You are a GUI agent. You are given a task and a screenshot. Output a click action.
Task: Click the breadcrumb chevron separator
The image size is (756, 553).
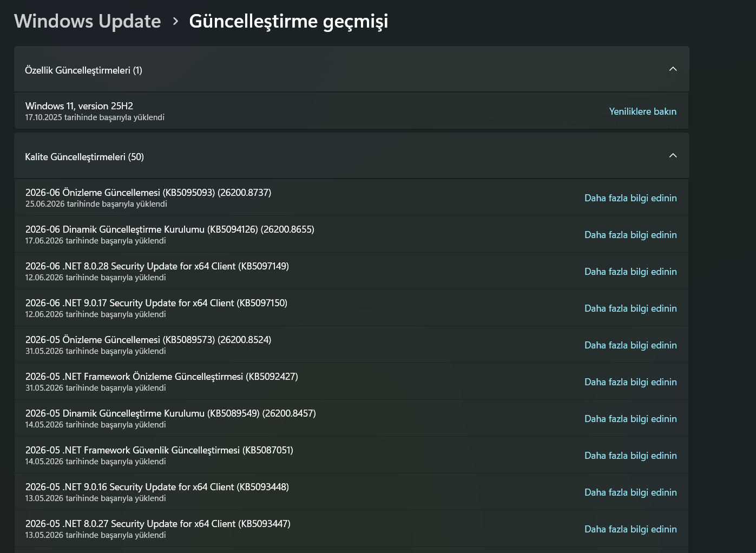tap(175, 21)
